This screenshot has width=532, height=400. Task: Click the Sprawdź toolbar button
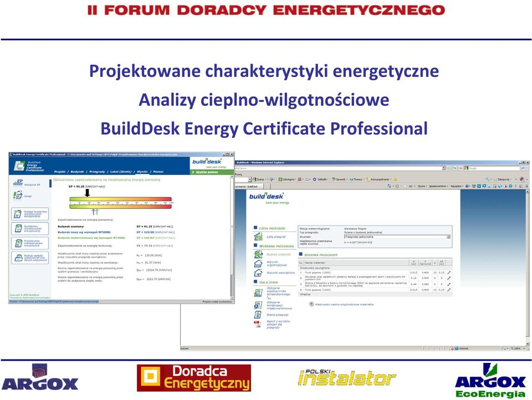click(340, 179)
